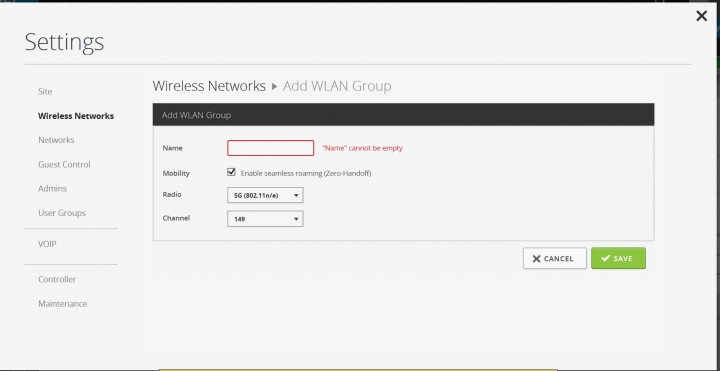The height and width of the screenshot is (371, 720).
Task: Click the Settings page title
Action: point(64,42)
